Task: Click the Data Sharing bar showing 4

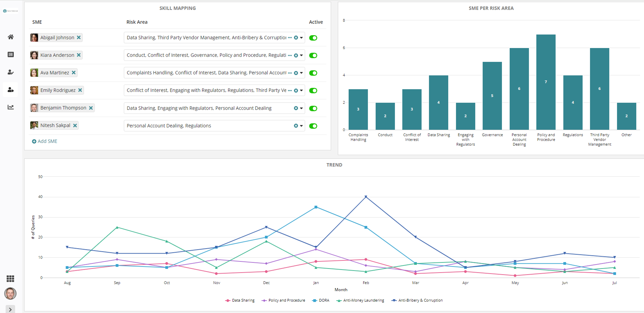Action: (x=439, y=102)
